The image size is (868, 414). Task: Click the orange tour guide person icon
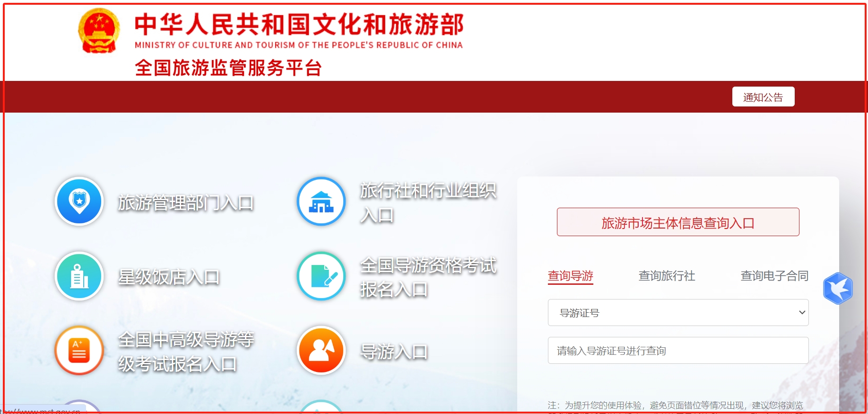coord(321,351)
